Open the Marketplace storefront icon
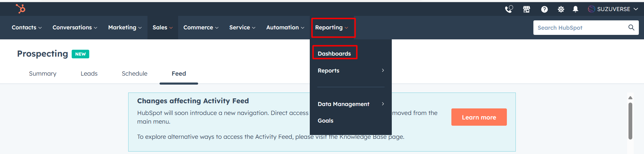 point(527,9)
